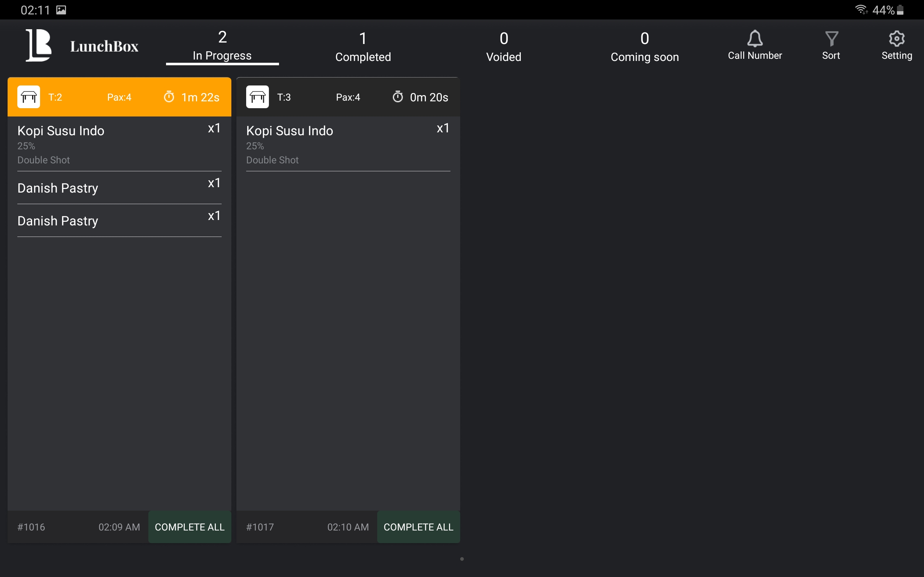Viewport: 924px width, 577px height.
Task: Open the Call Number bell icon
Action: tap(754, 39)
